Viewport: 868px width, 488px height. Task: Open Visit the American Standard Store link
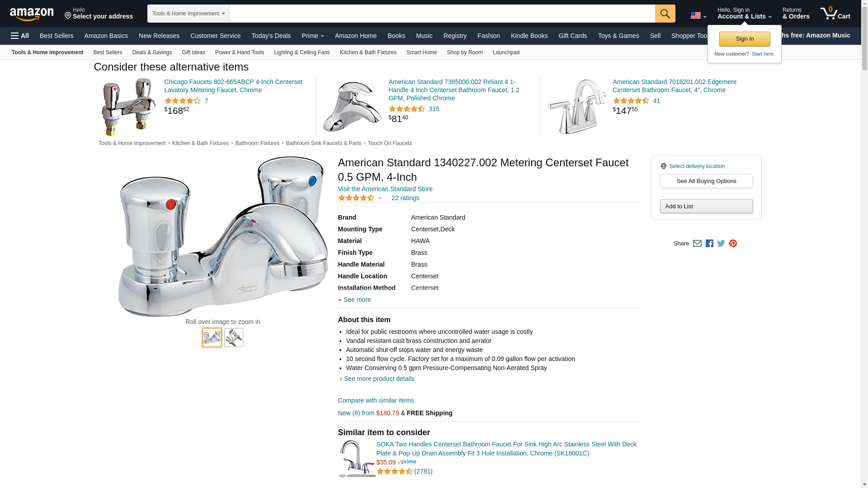(385, 189)
